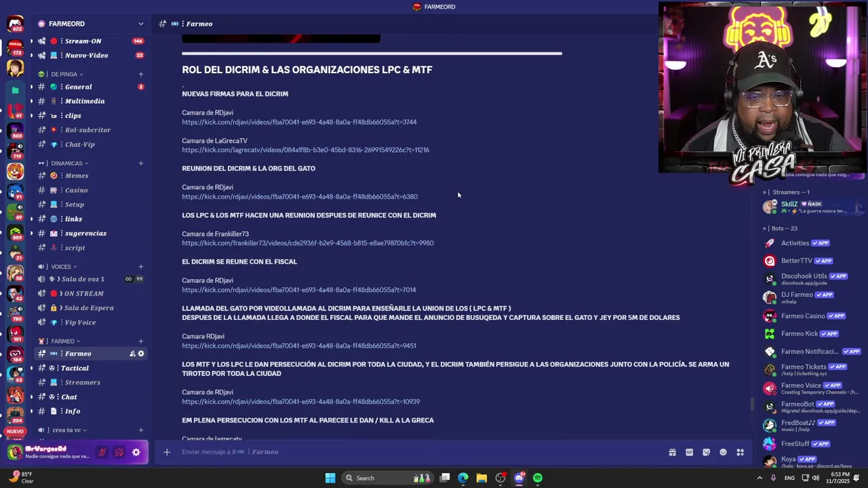Expand the FARMEORD server menu chevron

141,24
